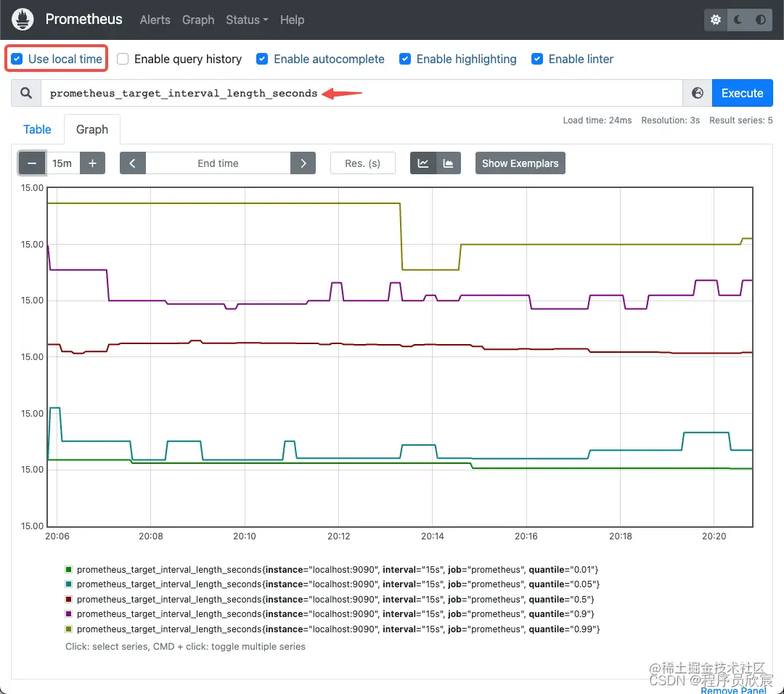Click the 20:20 x-axis time label
This screenshot has width=784, height=694.
(714, 536)
